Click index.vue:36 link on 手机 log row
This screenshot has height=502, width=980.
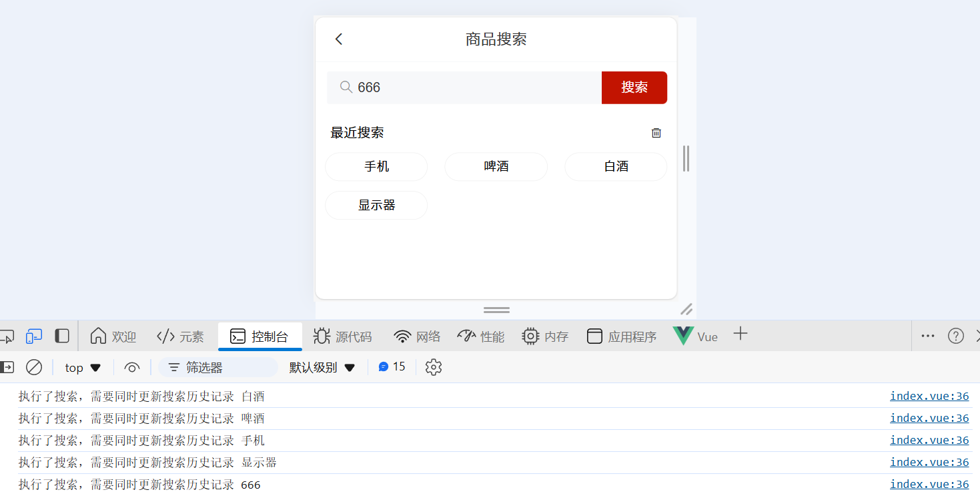tap(929, 441)
